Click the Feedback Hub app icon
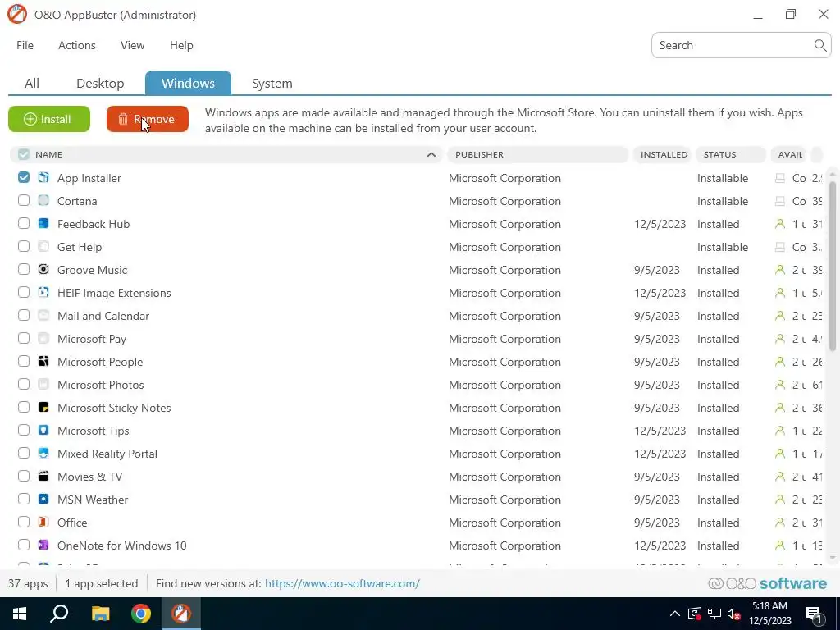 pos(43,223)
